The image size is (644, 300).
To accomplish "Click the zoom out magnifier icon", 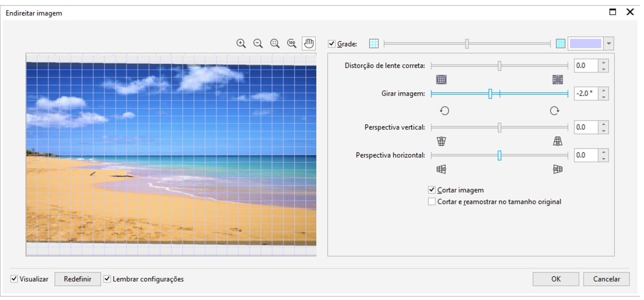I will tap(258, 43).
